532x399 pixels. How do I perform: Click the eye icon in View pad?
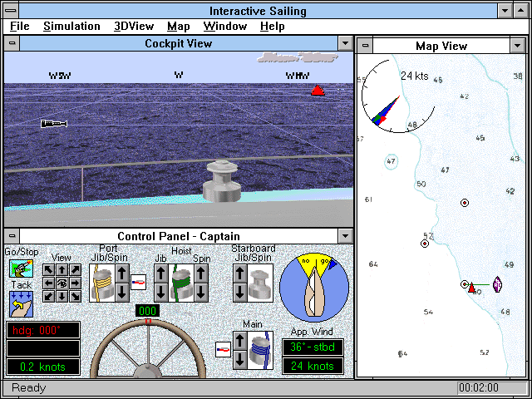point(62,283)
